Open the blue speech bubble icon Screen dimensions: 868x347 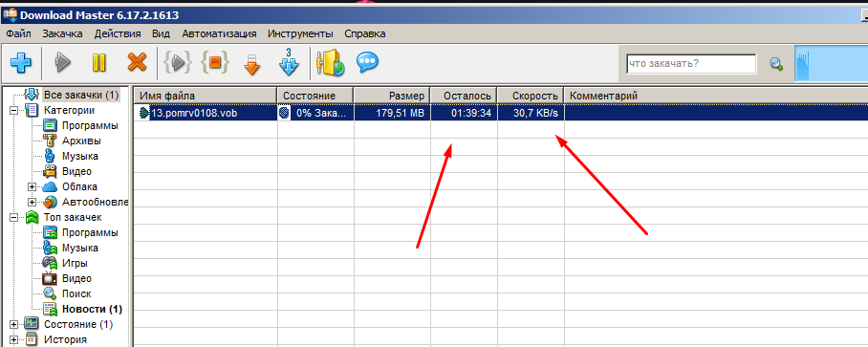click(367, 62)
